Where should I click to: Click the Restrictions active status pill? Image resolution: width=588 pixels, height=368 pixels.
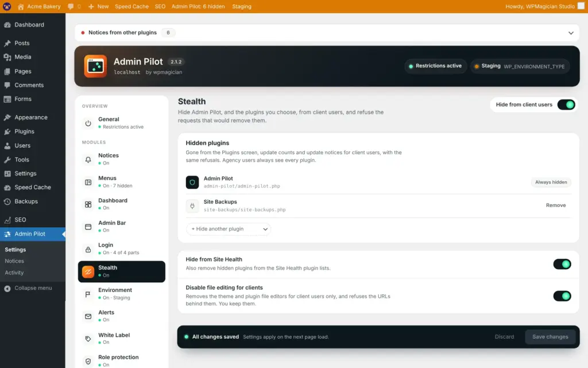coord(435,66)
